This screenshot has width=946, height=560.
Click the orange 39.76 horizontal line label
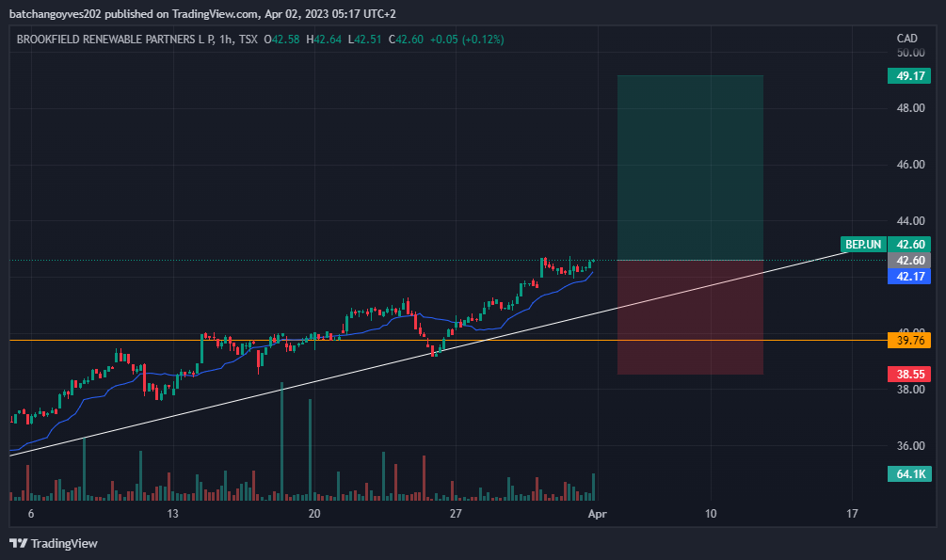909,341
